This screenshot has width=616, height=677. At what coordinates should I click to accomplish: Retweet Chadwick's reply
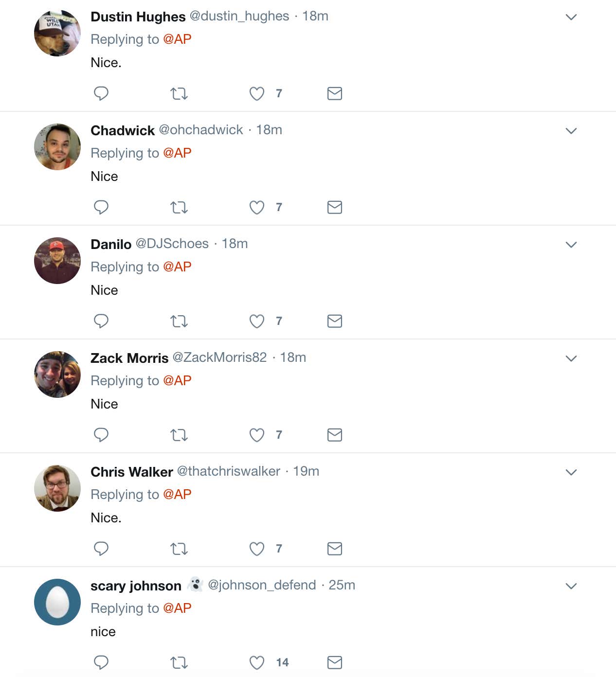[x=179, y=208]
